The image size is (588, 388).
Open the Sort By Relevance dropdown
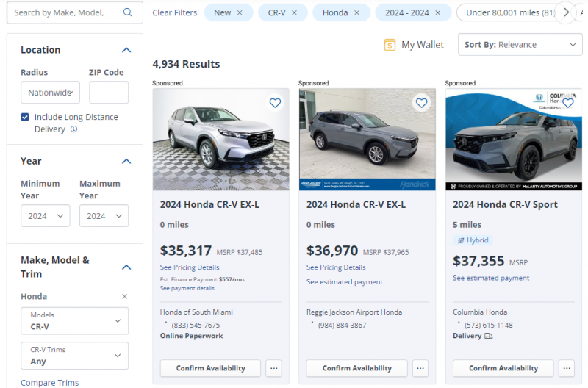[x=520, y=45]
